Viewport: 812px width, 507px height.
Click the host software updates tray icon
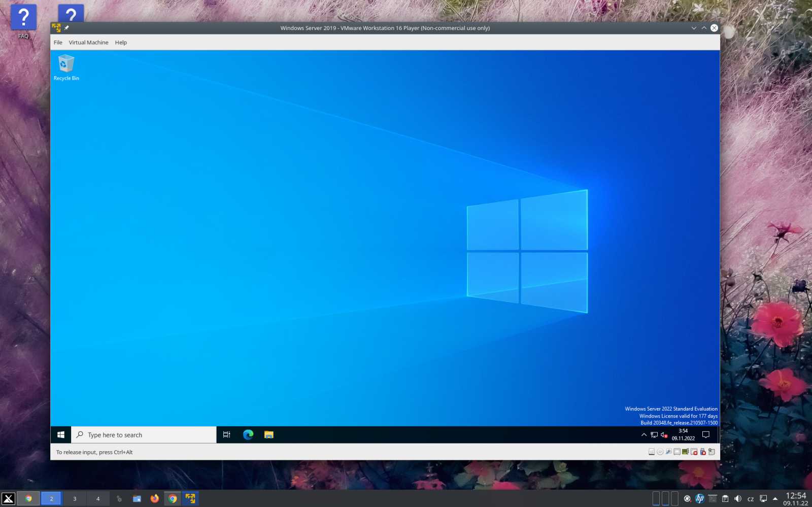click(687, 498)
